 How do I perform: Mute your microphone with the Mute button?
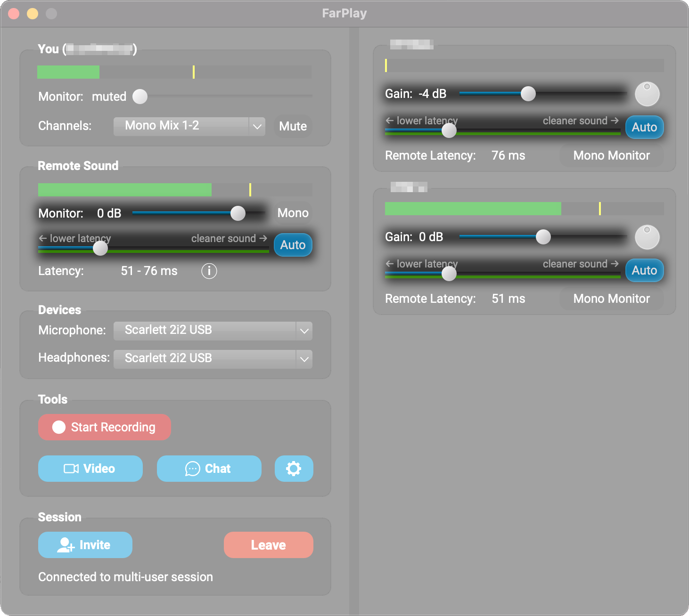tap(292, 126)
